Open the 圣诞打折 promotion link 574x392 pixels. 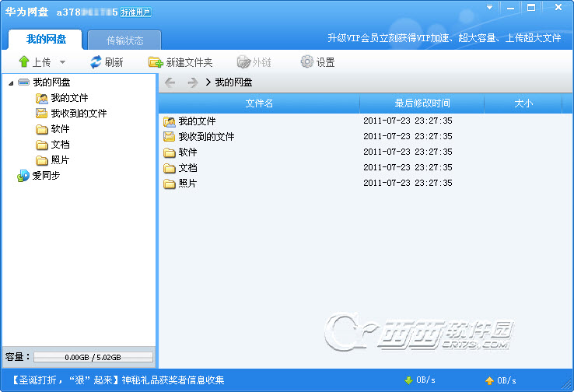pyautogui.click(x=118, y=380)
